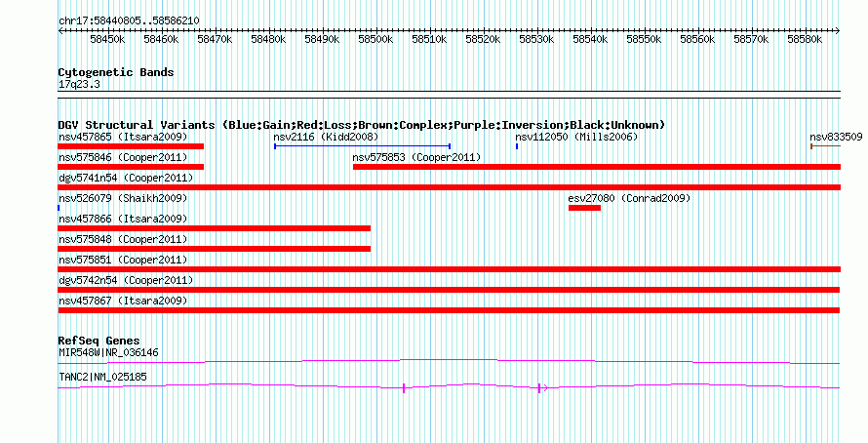The width and height of the screenshot is (868, 443).
Task: Select the short red esv27080 bar
Action: (584, 208)
